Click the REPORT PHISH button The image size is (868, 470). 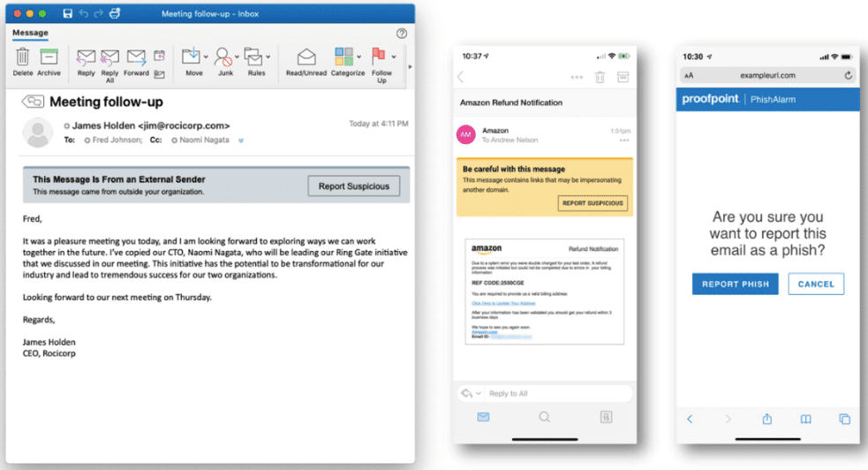[736, 284]
